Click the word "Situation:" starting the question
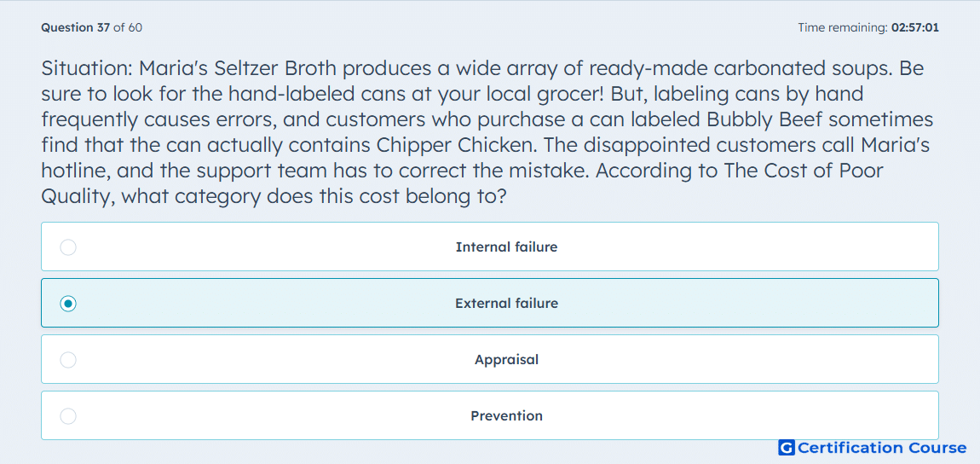This screenshot has height=464, width=980. 87,68
